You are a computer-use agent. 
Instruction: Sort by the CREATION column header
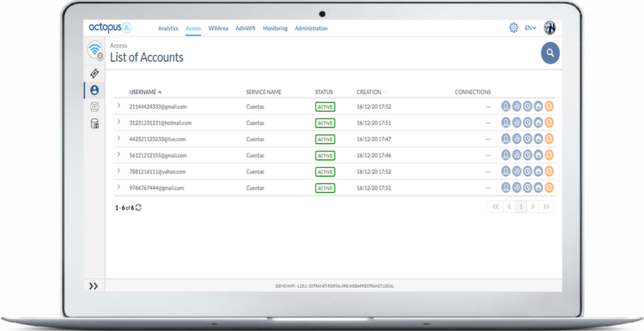(x=371, y=92)
